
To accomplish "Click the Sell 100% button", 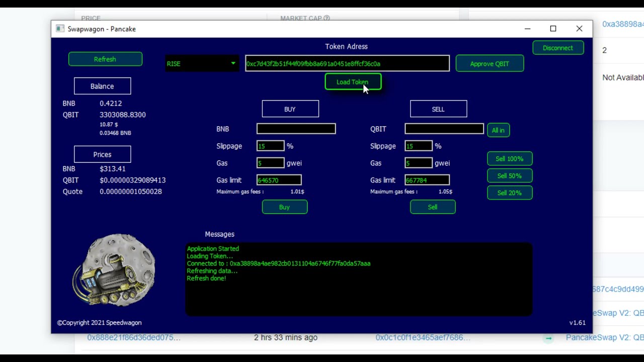I will click(510, 159).
